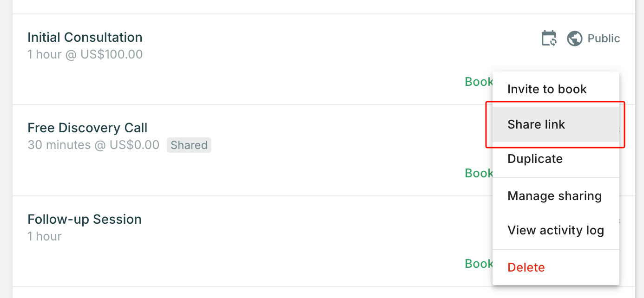Click the Shared badge
644x298 pixels.
(189, 145)
